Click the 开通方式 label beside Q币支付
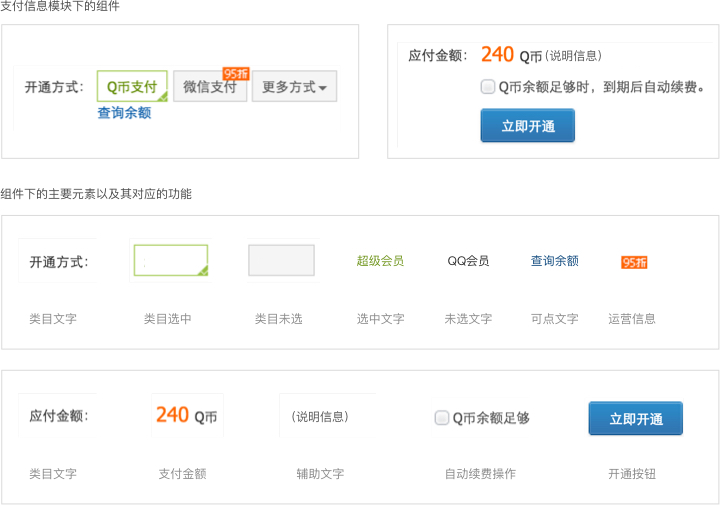This screenshot has height=505, width=720. tap(53, 87)
